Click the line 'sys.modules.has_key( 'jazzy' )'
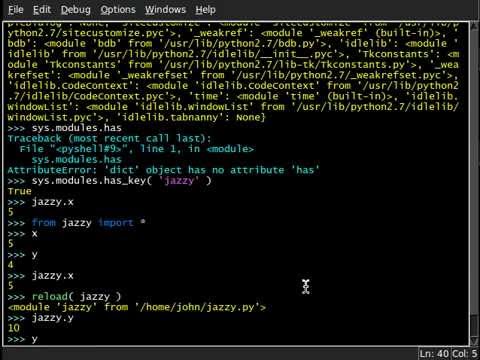Image resolution: width=480 pixels, height=360 pixels. point(109,181)
